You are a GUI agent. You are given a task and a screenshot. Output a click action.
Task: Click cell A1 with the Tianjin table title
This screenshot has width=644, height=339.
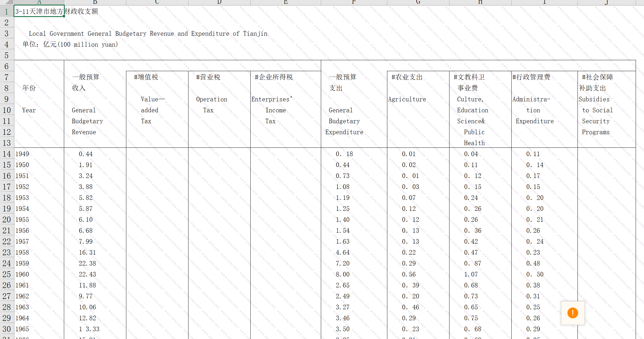pos(39,12)
